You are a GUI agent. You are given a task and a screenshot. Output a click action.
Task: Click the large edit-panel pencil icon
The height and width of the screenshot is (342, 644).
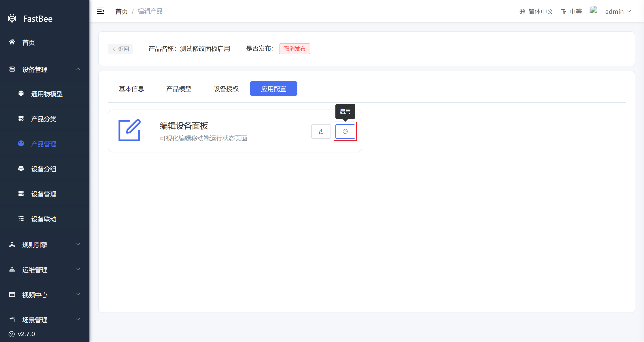point(129,130)
